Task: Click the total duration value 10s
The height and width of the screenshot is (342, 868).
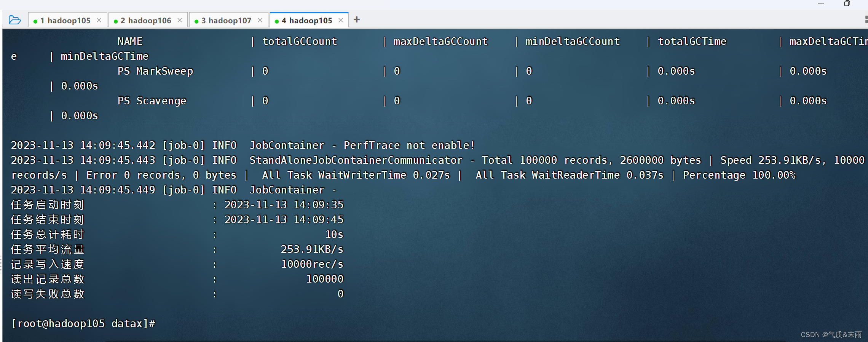Action: [x=334, y=234]
